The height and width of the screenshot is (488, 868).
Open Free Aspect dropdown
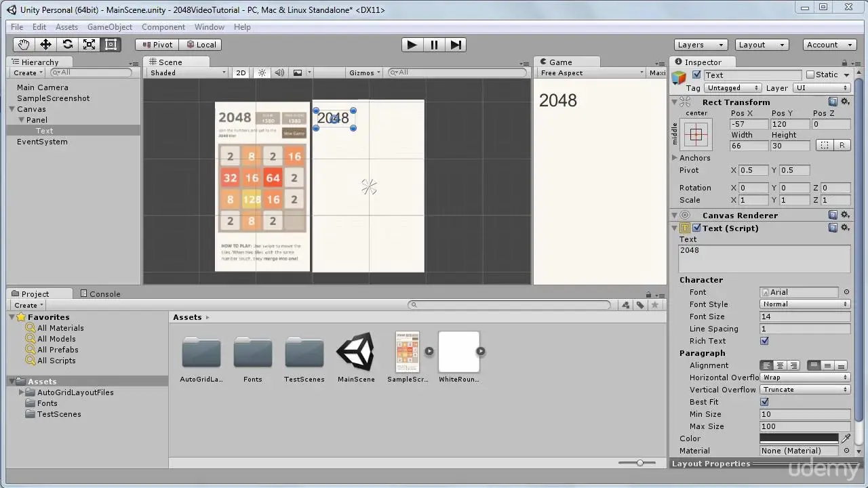coord(592,73)
